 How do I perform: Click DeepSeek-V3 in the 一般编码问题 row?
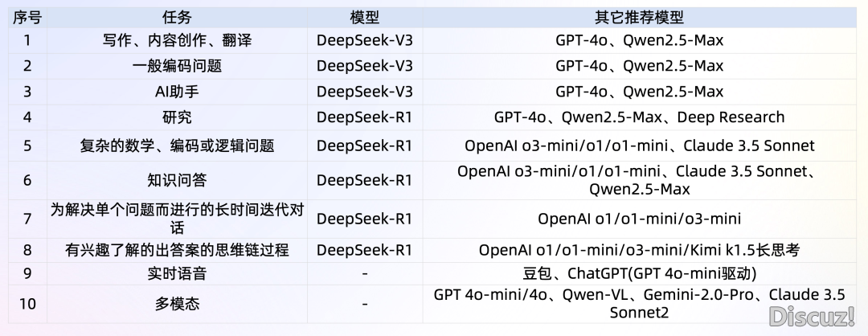(x=365, y=66)
